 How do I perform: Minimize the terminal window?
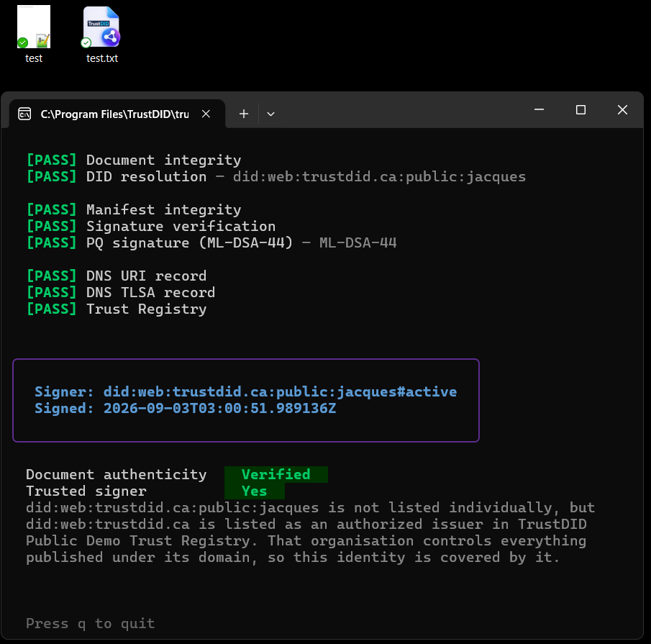(539, 109)
